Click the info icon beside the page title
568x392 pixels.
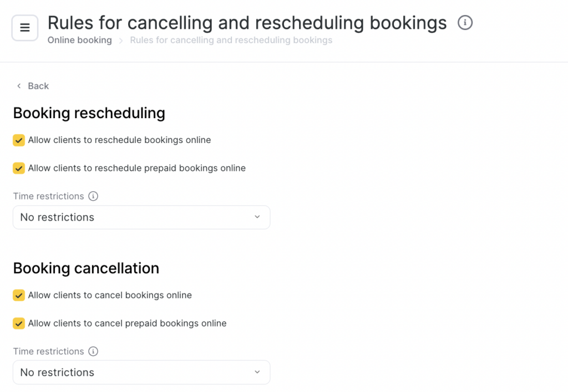(465, 23)
